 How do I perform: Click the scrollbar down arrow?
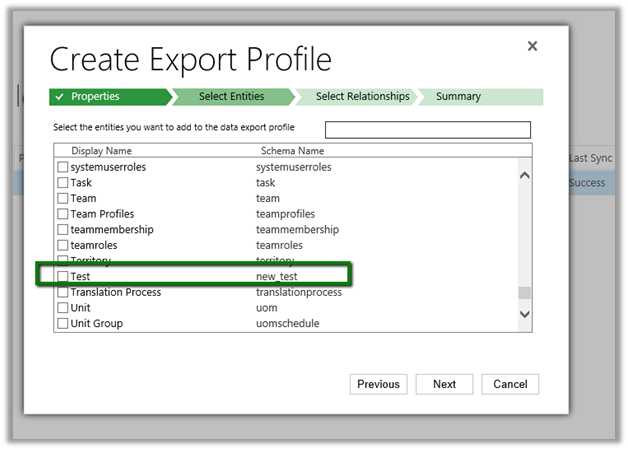[x=523, y=315]
